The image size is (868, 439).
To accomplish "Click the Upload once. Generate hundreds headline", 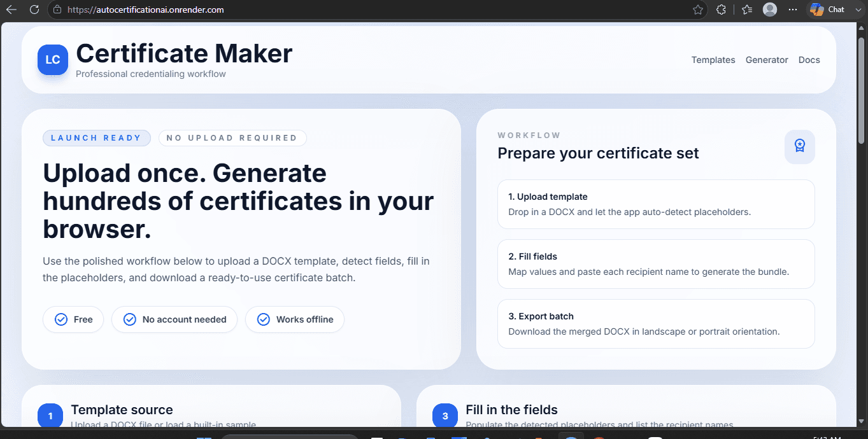I will (238, 201).
